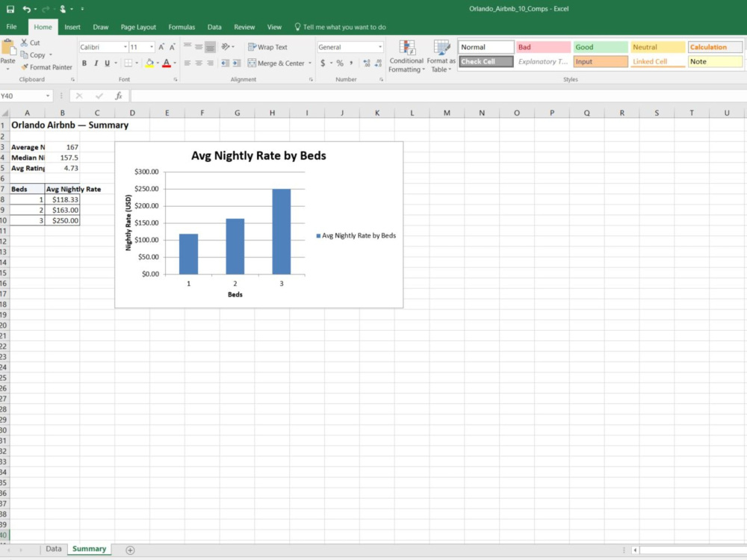Apply Comma Style number format
The height and width of the screenshot is (560, 747).
pos(352,63)
